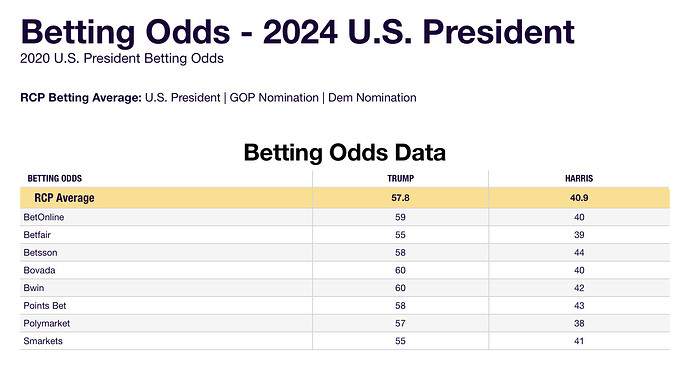Click the BETTING ODDS column header
This screenshot has height=368, width=690.
[x=55, y=179]
